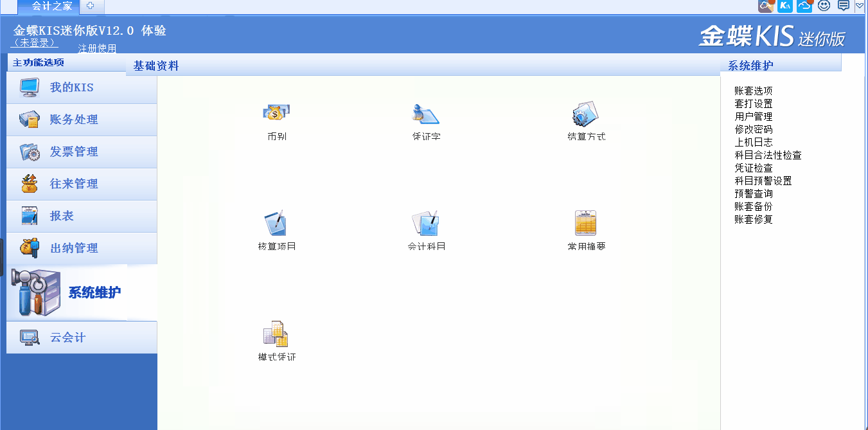The image size is (868, 430).
Task: Open the message bubble icon at top right
Action: coord(844,6)
